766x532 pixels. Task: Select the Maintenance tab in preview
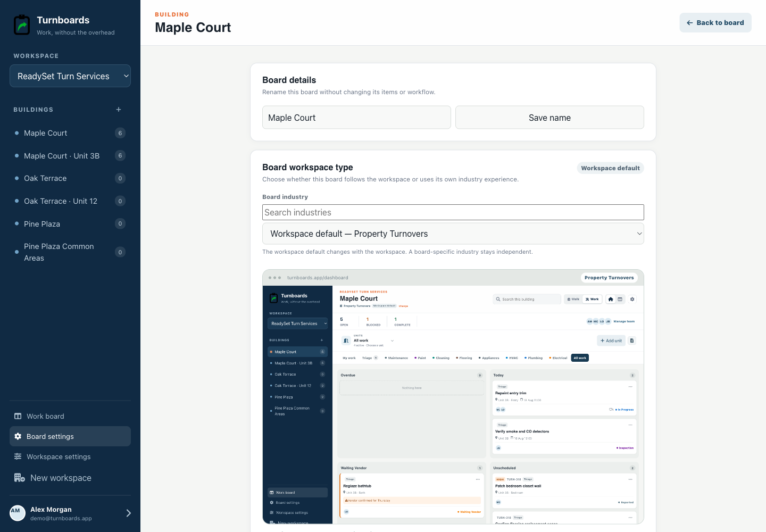pos(396,358)
